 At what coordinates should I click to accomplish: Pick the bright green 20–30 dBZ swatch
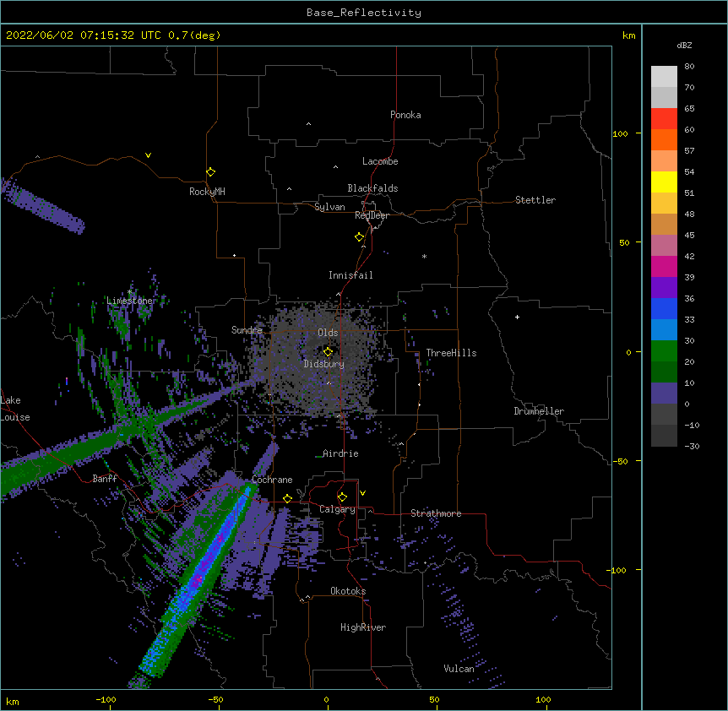[x=664, y=351]
